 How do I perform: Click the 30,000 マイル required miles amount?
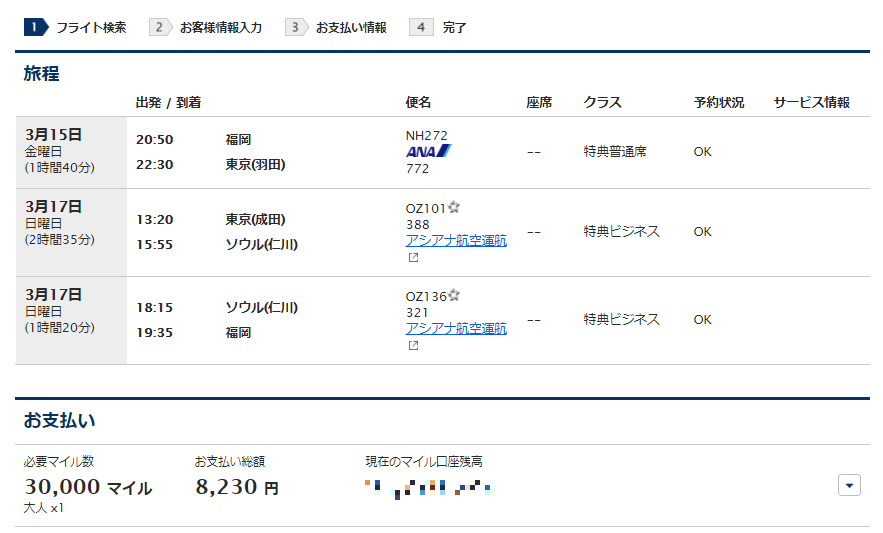(88, 488)
